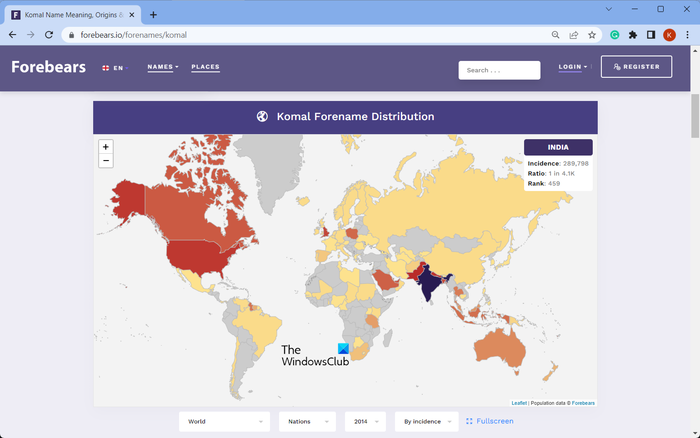This screenshot has height=438, width=700.
Task: Open a new browser tab
Action: coord(153,15)
